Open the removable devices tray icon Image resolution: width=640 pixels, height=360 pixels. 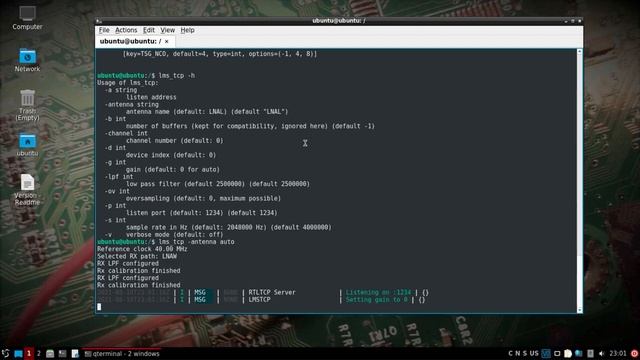(x=590, y=353)
